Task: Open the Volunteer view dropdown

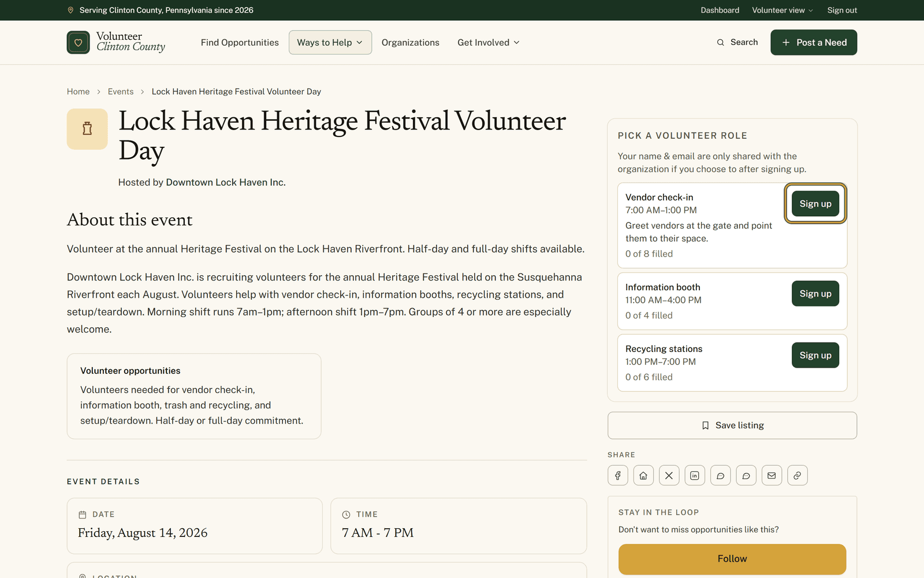Action: [x=783, y=10]
